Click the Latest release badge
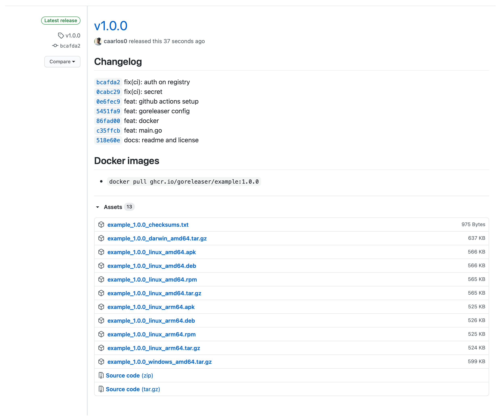Viewport: 504px width, 420px height. coord(61,21)
